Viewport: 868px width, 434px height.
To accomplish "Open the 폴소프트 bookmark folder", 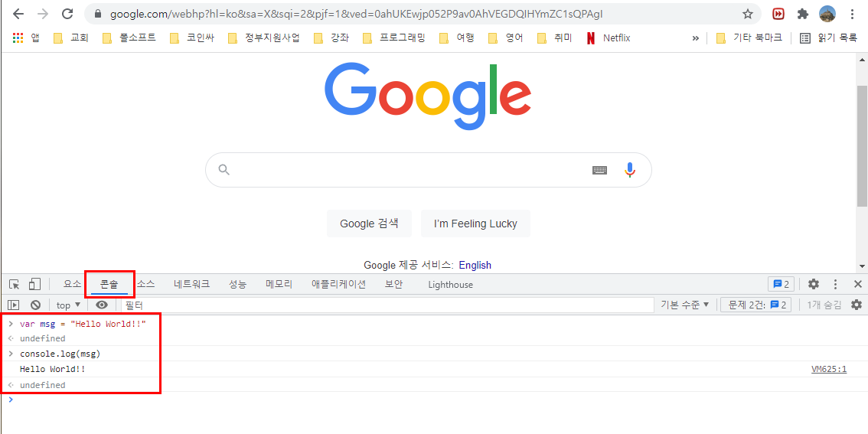I will tap(129, 38).
